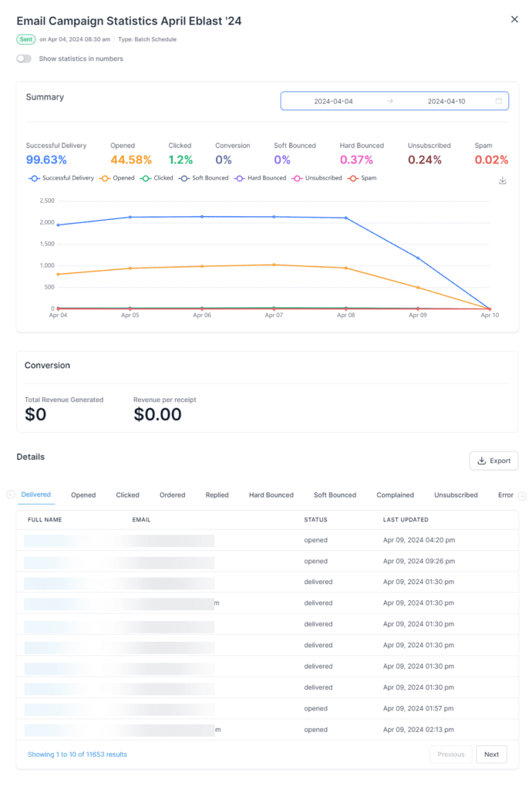This screenshot has height=790, width=532.
Task: Click the Next pagination button
Action: [x=491, y=755]
